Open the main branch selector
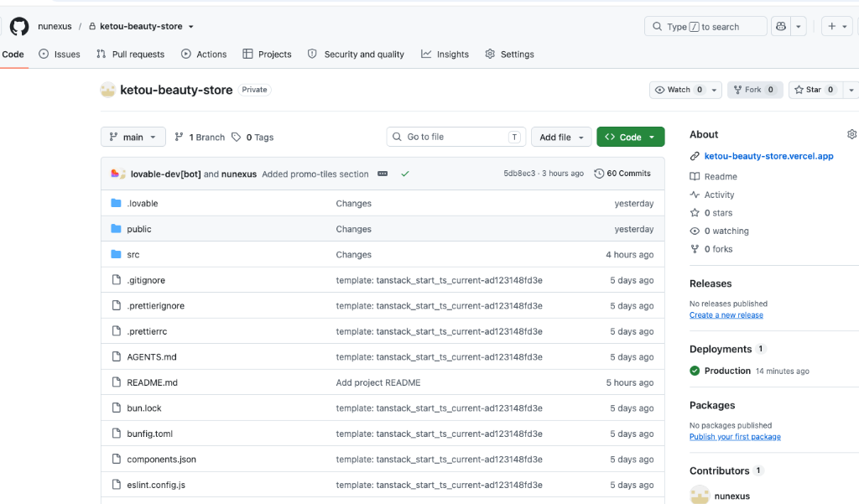The image size is (859, 504). point(133,137)
